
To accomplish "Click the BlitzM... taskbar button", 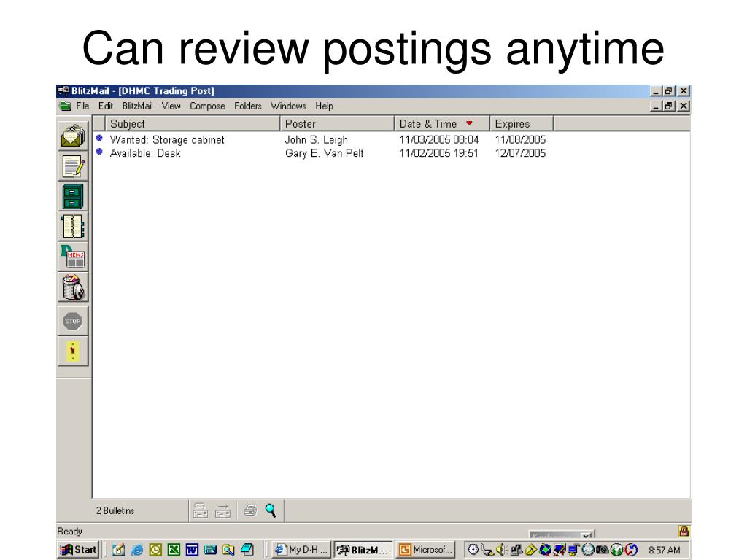I will (x=363, y=550).
